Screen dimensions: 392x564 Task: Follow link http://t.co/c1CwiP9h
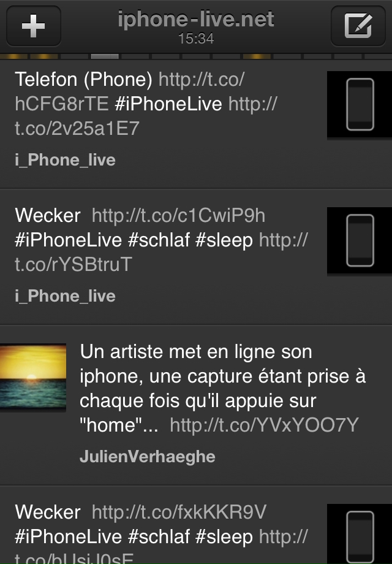[x=178, y=215]
